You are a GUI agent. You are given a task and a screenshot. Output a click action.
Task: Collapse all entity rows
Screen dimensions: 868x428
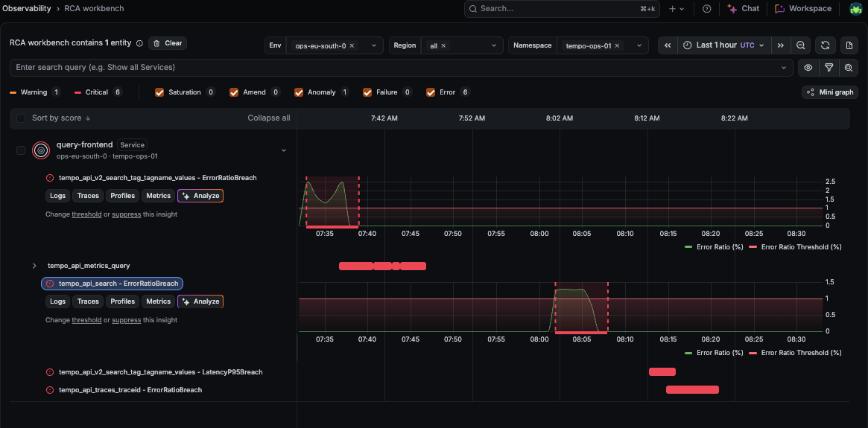(269, 118)
